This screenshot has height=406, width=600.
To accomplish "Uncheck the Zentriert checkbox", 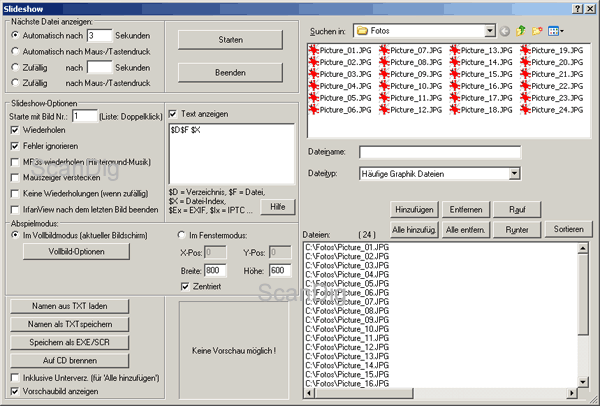I will (x=182, y=287).
